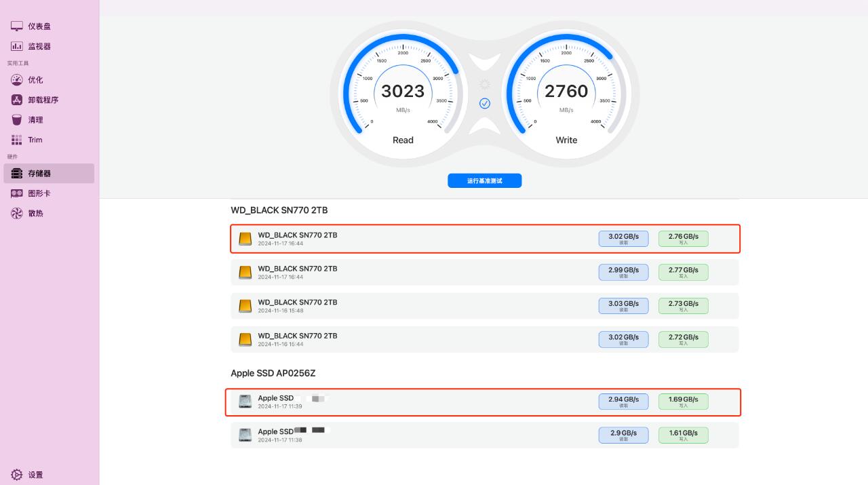Click the Trim grid icon
The image size is (868, 485).
coord(17,140)
